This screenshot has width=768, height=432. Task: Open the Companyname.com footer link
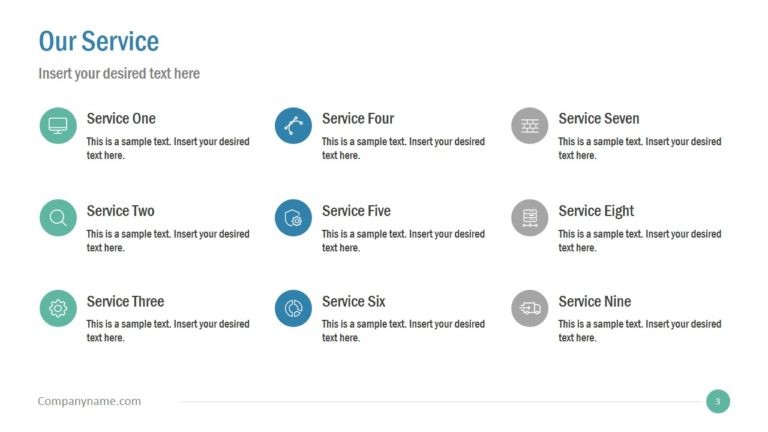point(89,401)
